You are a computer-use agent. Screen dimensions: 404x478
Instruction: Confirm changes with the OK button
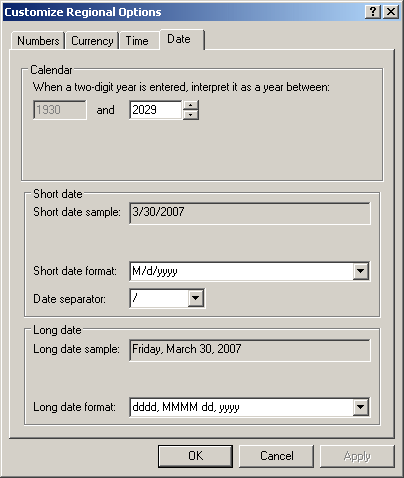(195, 456)
